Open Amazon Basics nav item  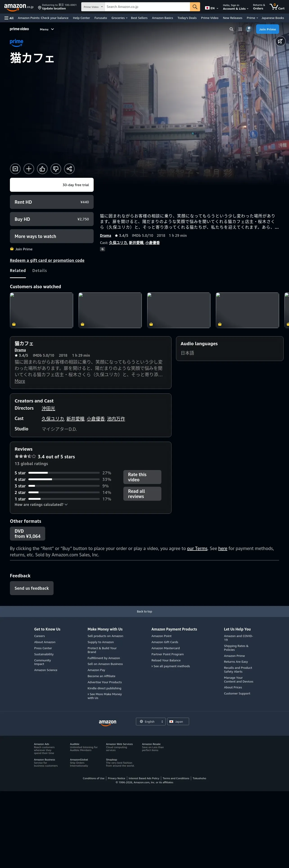click(163, 18)
